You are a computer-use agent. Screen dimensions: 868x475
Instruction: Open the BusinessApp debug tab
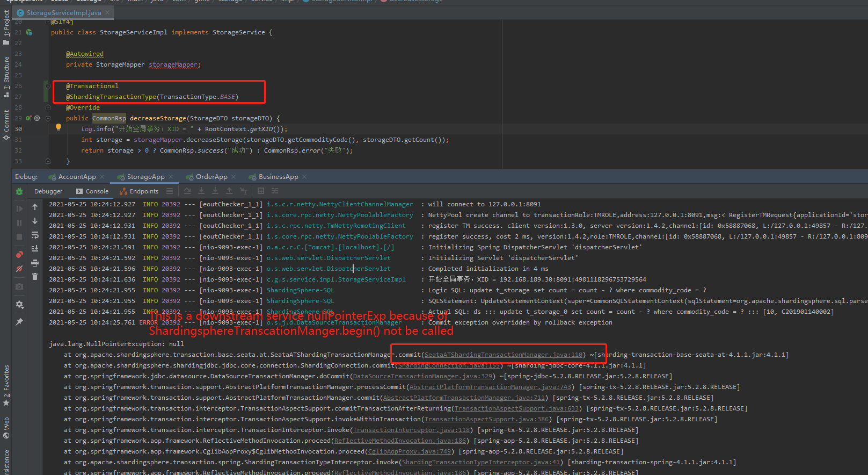click(x=273, y=177)
